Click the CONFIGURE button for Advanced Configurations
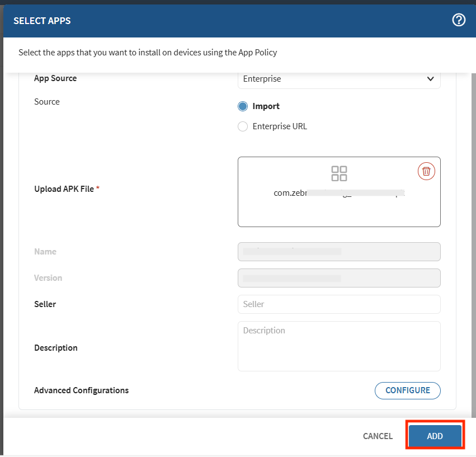Viewport: 476px width, 457px height. click(x=407, y=390)
